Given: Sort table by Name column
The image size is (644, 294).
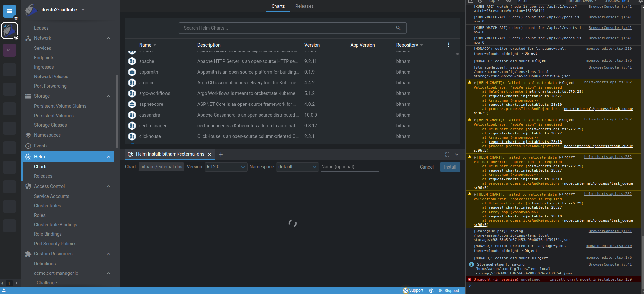Looking at the screenshot, I should (147, 45).
